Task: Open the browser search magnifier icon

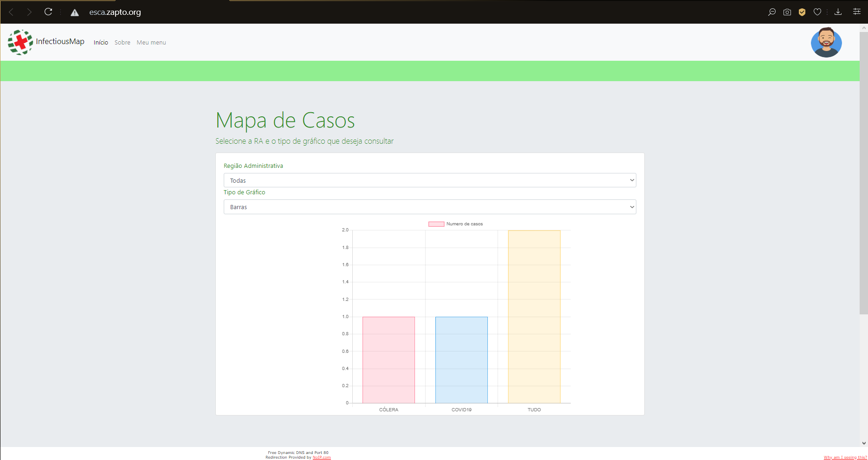Action: point(771,12)
